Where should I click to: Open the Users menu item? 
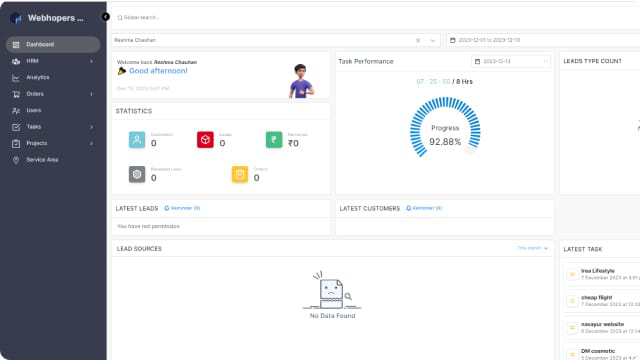point(53,111)
